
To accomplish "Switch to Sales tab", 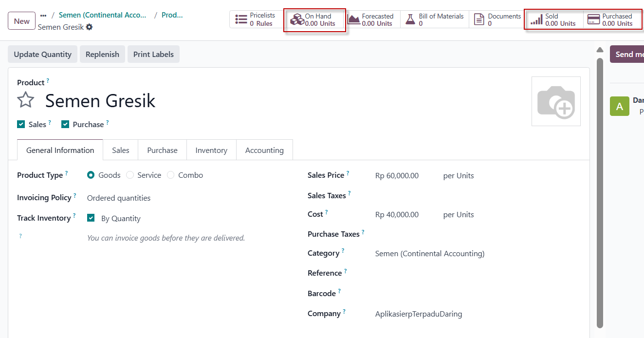I will [121, 150].
